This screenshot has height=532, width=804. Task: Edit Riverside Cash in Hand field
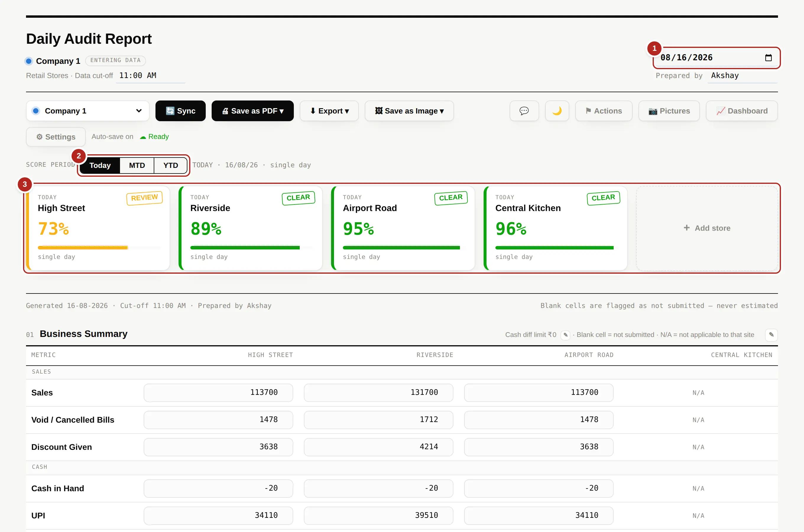click(378, 488)
